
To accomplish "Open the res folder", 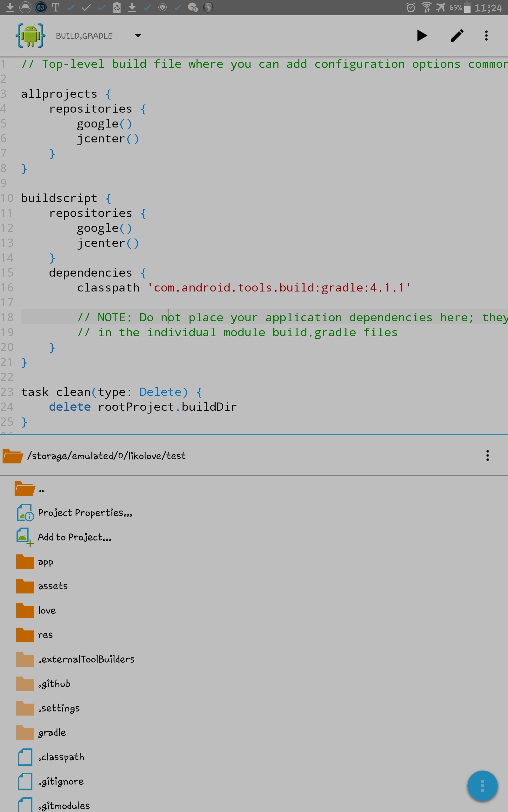I will pos(254,635).
